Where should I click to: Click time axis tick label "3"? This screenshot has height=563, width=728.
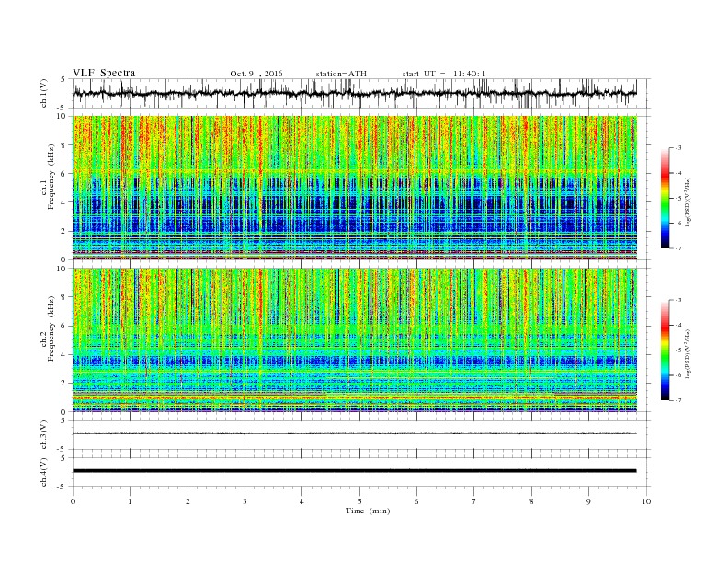tap(245, 501)
